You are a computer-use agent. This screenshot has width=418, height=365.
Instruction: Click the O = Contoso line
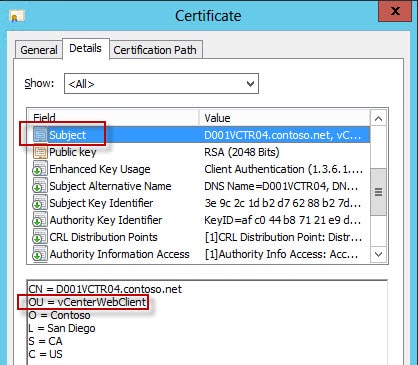(x=59, y=315)
